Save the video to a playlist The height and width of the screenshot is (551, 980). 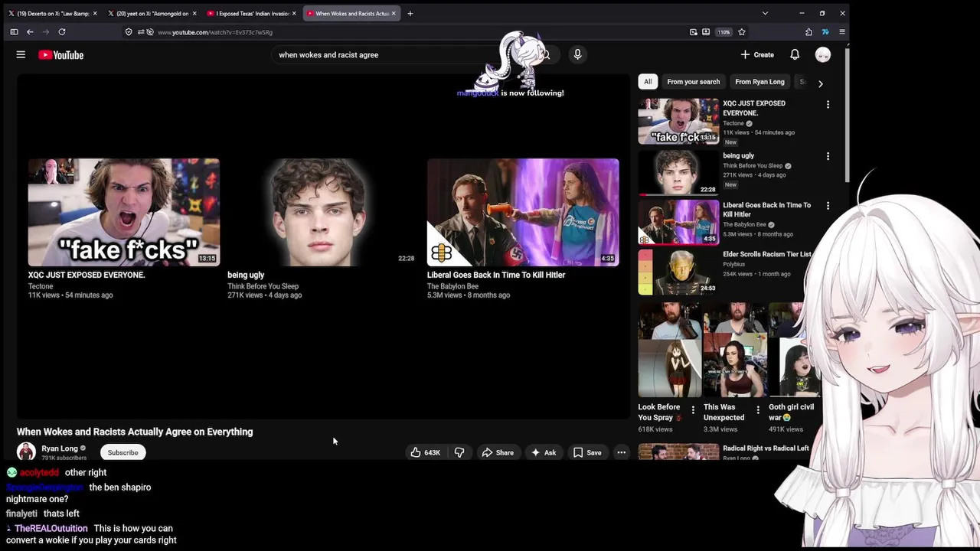587,452
